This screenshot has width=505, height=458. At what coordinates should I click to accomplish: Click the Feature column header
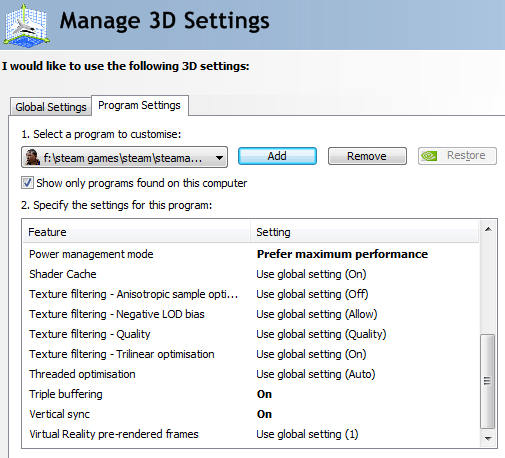(x=137, y=232)
